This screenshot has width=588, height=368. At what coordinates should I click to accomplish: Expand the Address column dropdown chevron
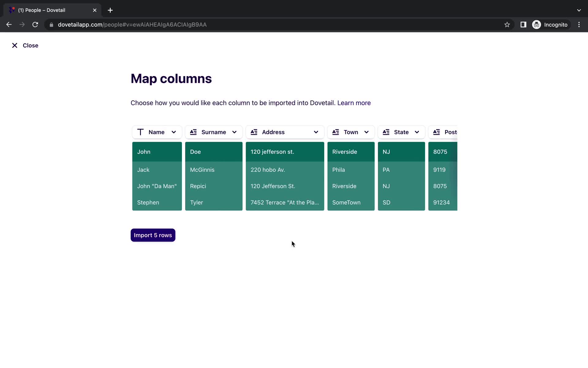316,132
